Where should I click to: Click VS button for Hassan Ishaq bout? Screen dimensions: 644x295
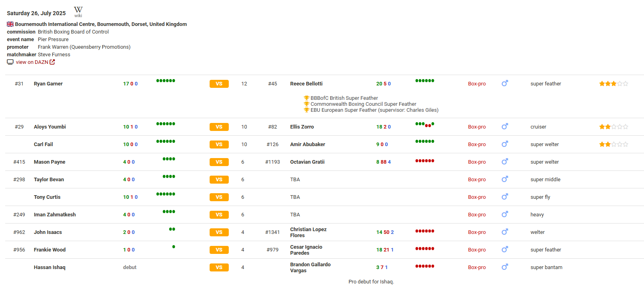219,267
